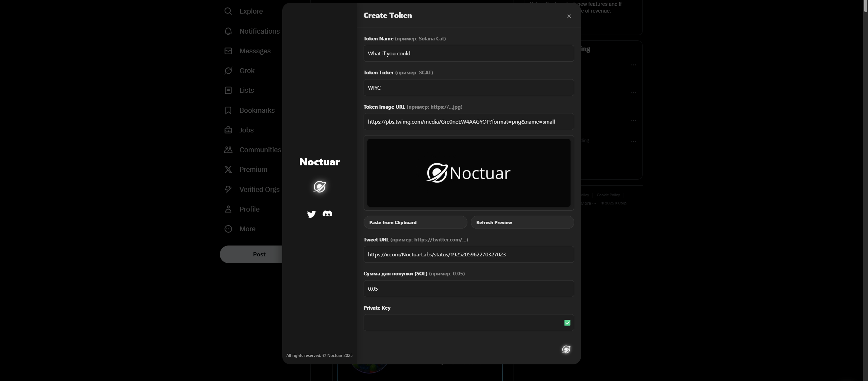This screenshot has width=868, height=381.
Task: Click the Noctuar logo at dialog bottom right
Action: (x=566, y=349)
